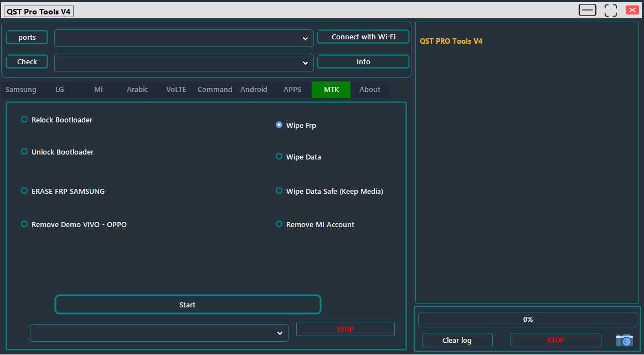Select the Wipe Data radio button
644x355 pixels.
(279, 157)
